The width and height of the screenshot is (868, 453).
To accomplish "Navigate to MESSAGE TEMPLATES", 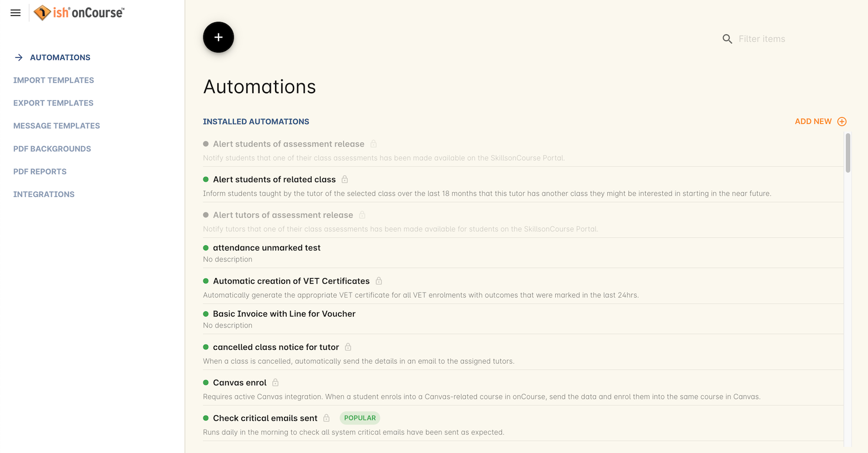I will [x=57, y=126].
